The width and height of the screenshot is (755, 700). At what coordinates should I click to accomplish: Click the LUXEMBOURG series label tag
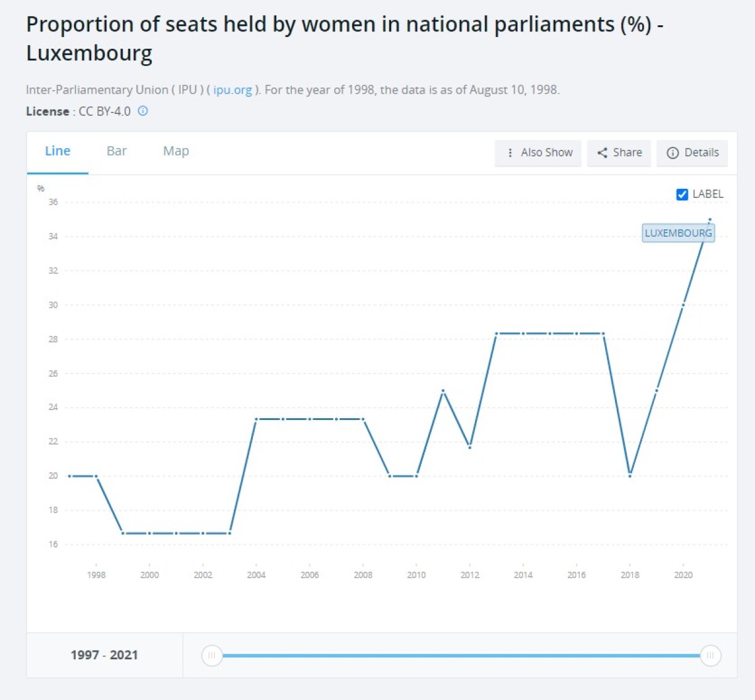point(678,233)
